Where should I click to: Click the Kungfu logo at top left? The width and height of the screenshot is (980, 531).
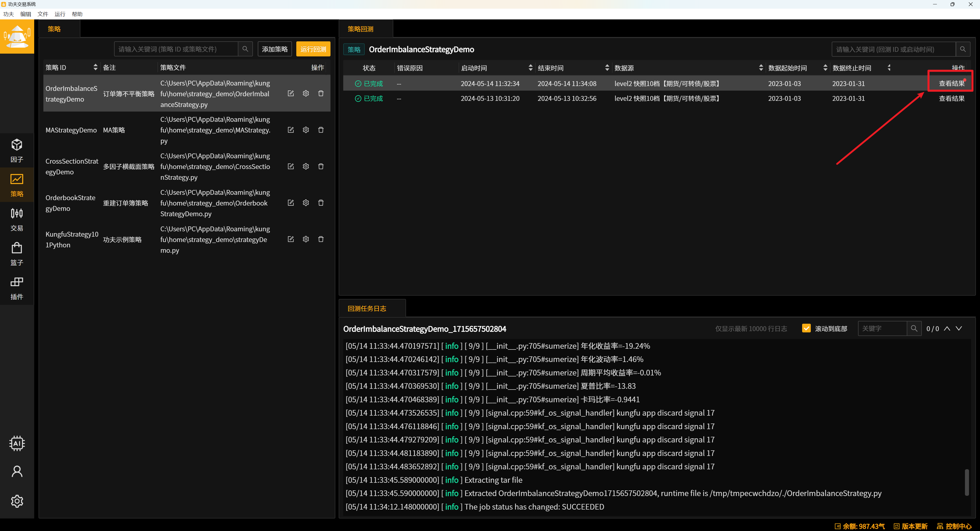point(17,37)
